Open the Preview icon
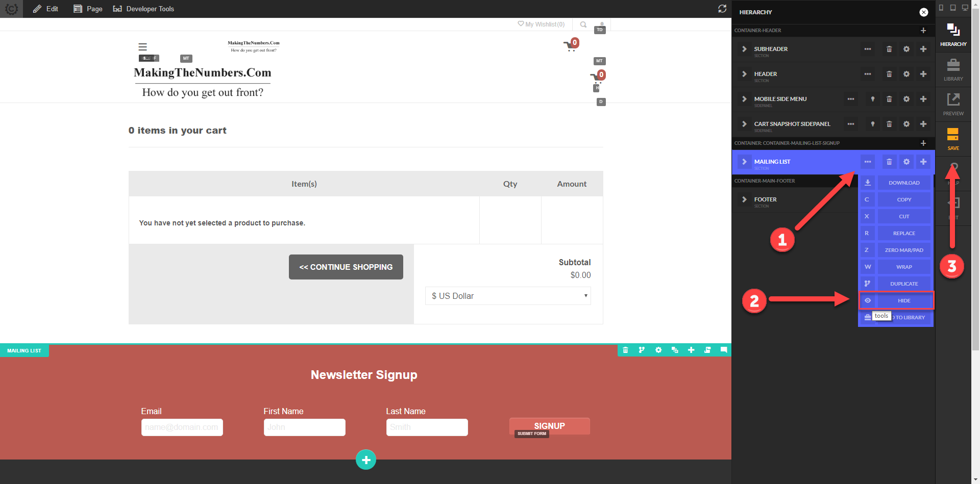The image size is (980, 484). pos(953,104)
